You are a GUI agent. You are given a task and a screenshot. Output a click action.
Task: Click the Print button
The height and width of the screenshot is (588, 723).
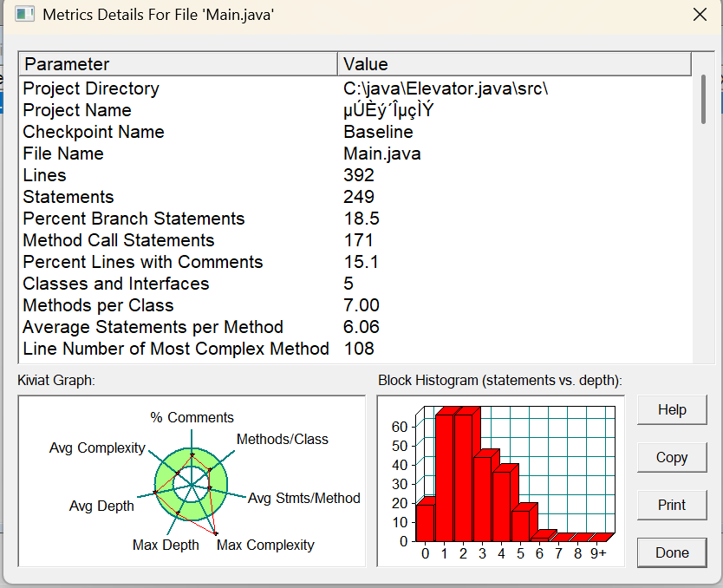(671, 505)
